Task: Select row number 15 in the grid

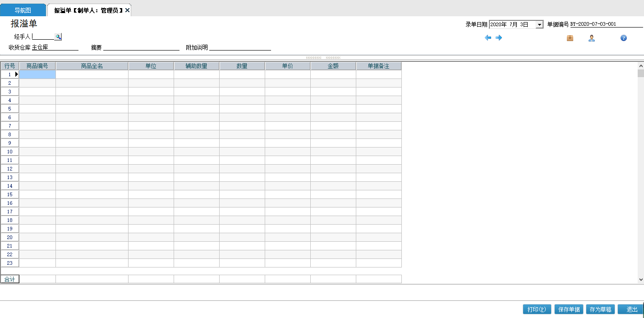Action: tap(10, 194)
